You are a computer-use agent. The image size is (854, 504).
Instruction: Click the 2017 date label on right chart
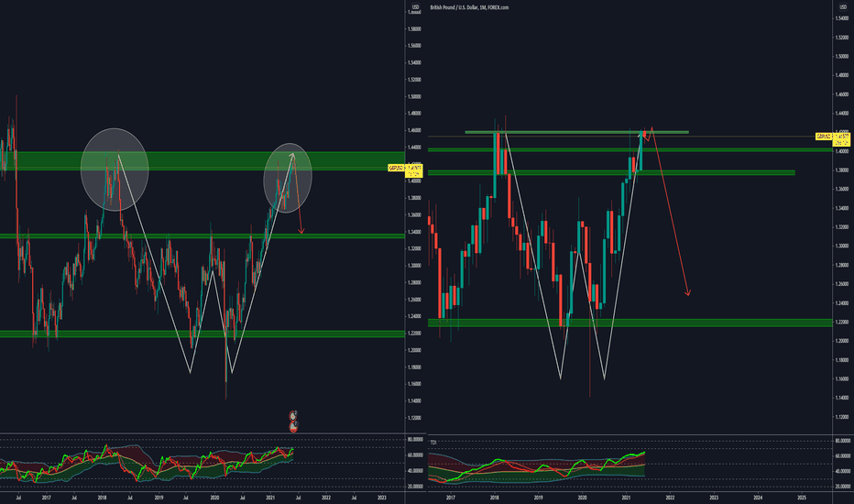[451, 498]
